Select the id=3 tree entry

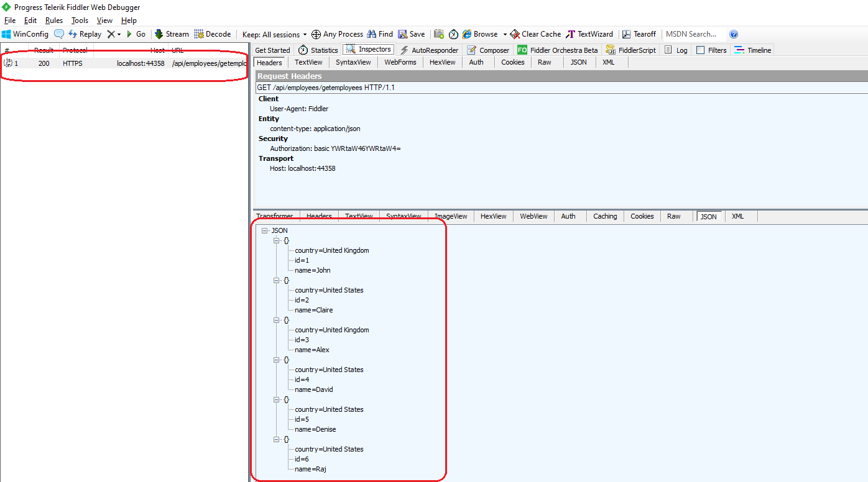[x=302, y=340]
